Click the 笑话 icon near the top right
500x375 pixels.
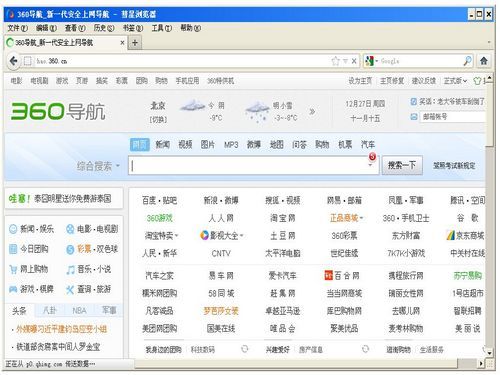413,101
